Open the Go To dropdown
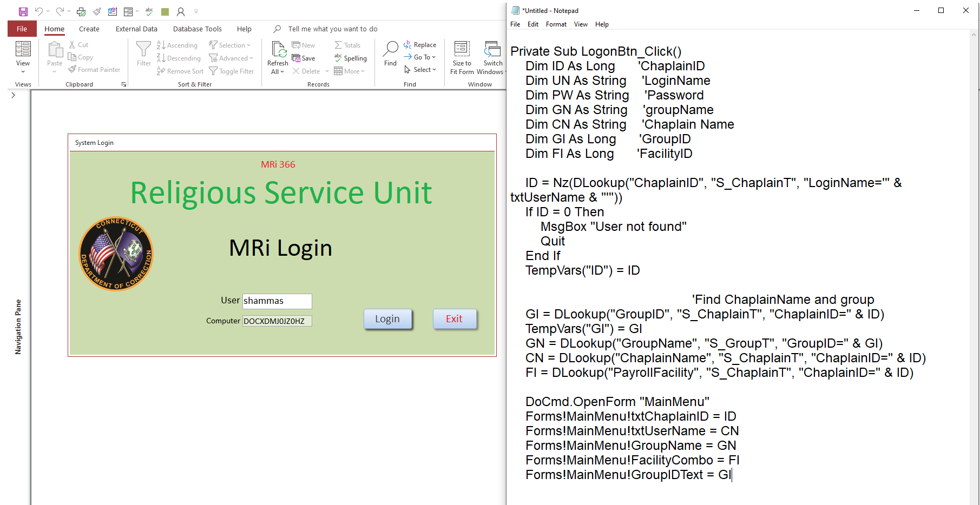Screen dimensions: 980x505 420,57
